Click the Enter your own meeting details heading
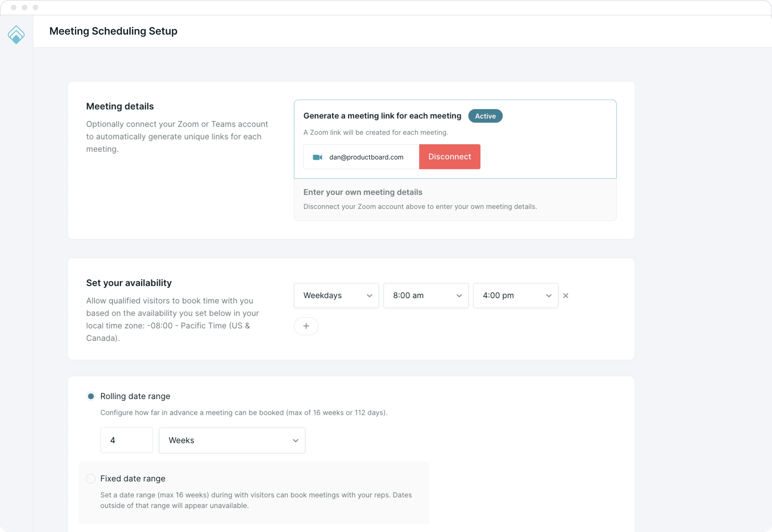Viewport: 772px width, 532px height. pos(362,192)
